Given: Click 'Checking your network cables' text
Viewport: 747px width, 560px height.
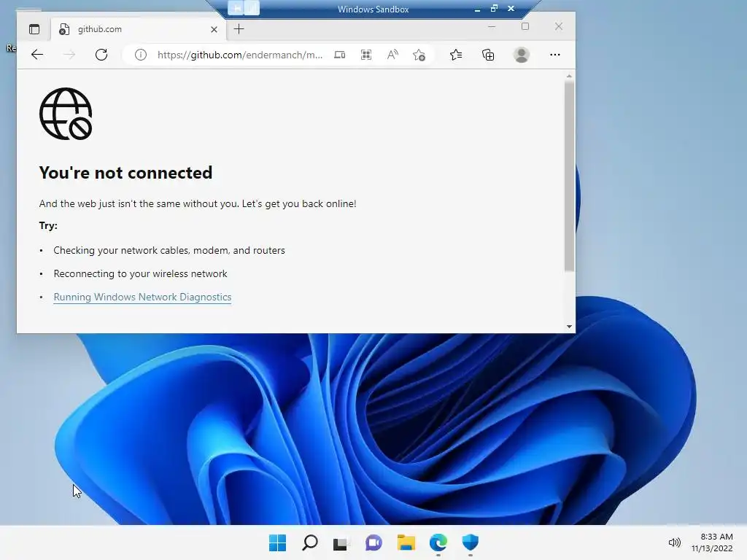Looking at the screenshot, I should [x=169, y=251].
